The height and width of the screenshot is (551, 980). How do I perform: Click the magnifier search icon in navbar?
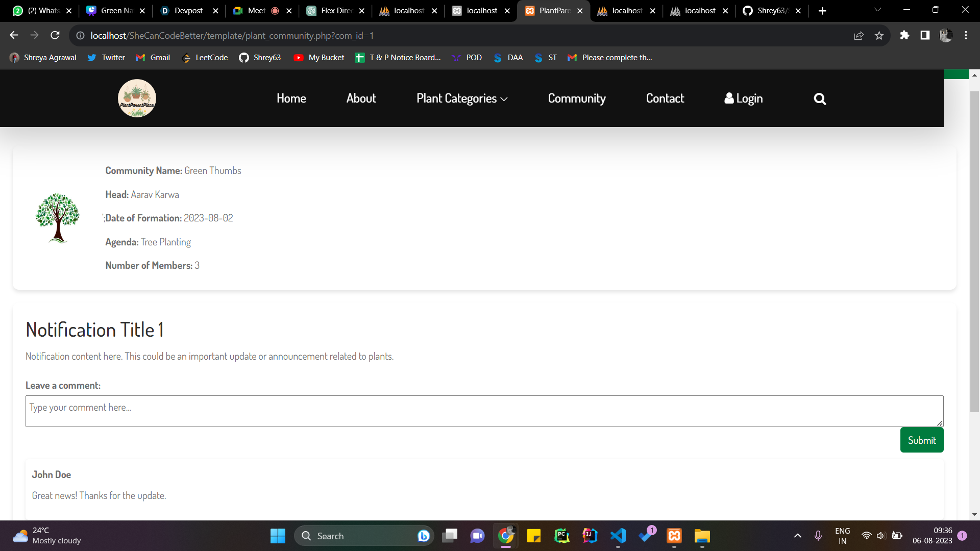820,99
